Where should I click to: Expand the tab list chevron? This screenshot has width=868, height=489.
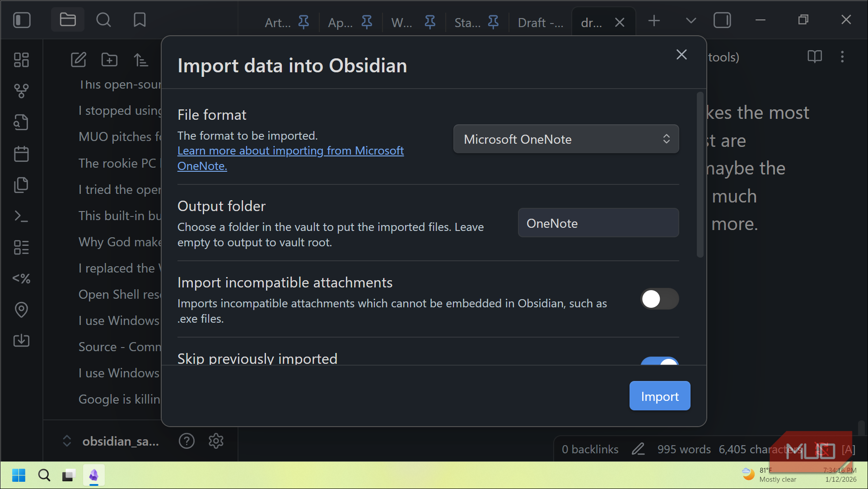point(691,20)
